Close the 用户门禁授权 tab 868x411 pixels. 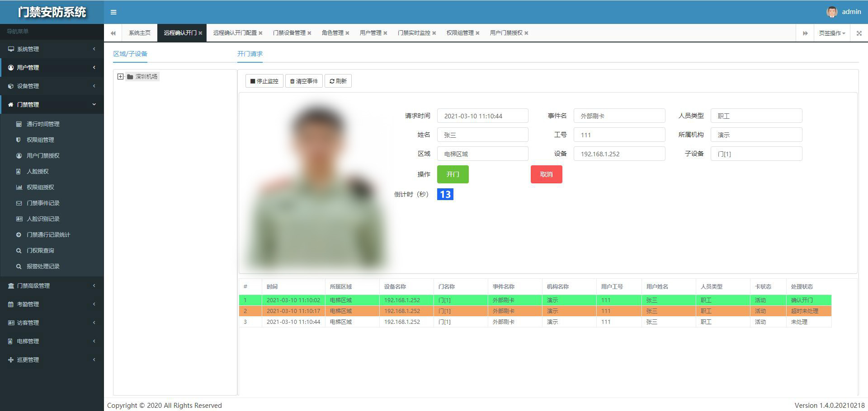[x=526, y=33]
